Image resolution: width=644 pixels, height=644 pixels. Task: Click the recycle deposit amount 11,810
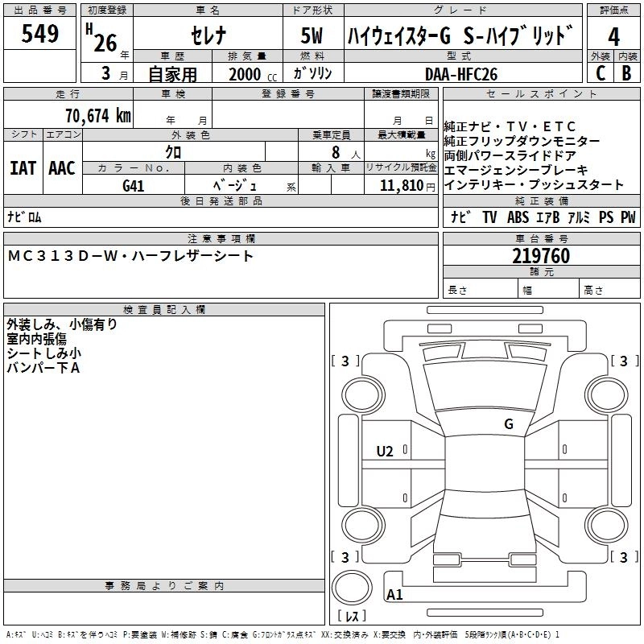point(399,185)
